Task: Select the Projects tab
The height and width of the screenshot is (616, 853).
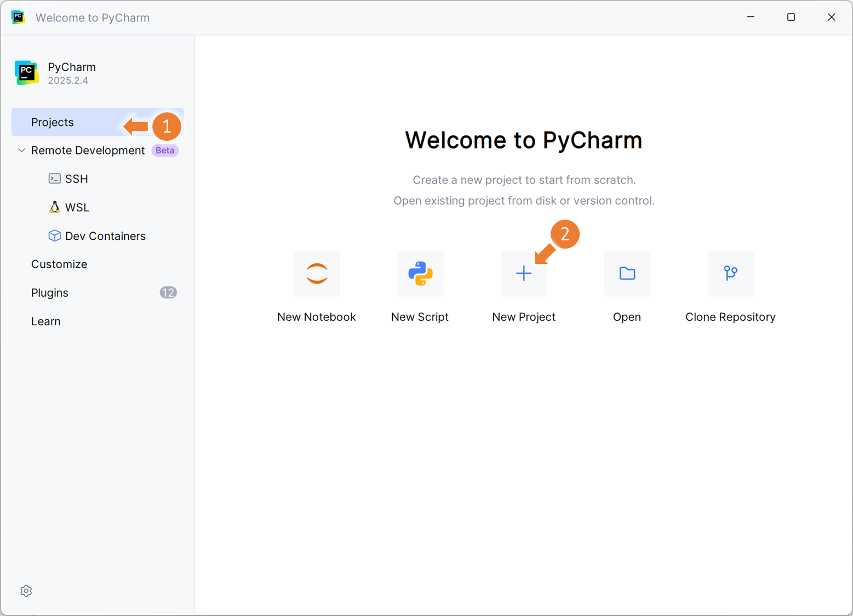Action: coord(98,122)
